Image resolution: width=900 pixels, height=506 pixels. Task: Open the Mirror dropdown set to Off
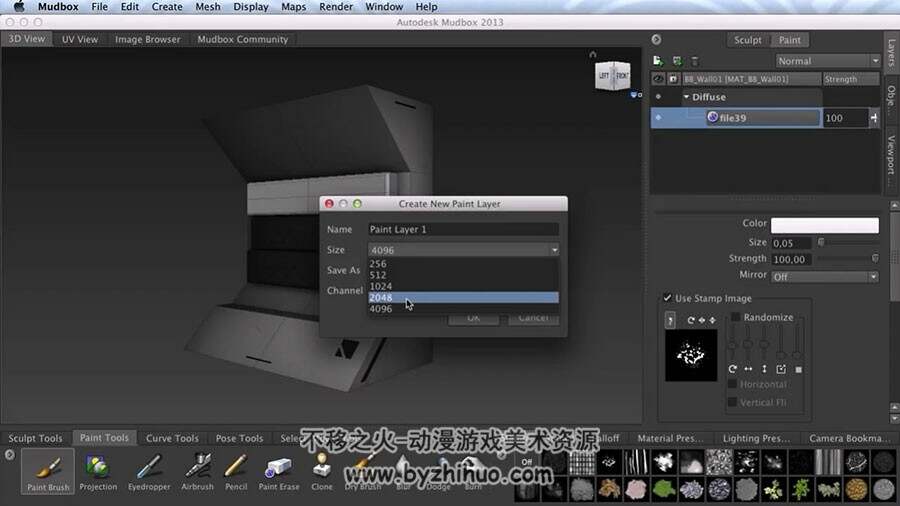(824, 277)
